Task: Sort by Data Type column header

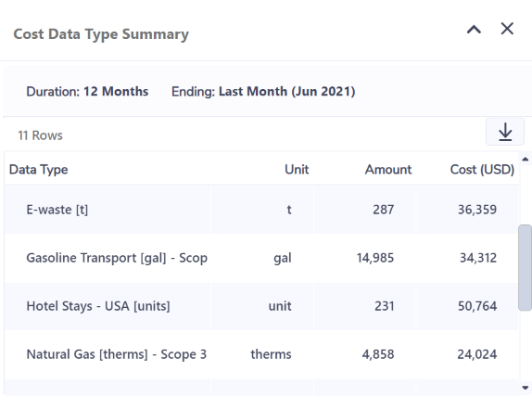Action: click(x=38, y=170)
